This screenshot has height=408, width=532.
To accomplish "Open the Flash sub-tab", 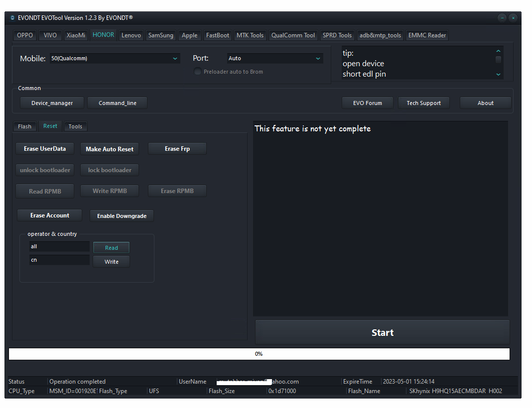I will (x=25, y=126).
